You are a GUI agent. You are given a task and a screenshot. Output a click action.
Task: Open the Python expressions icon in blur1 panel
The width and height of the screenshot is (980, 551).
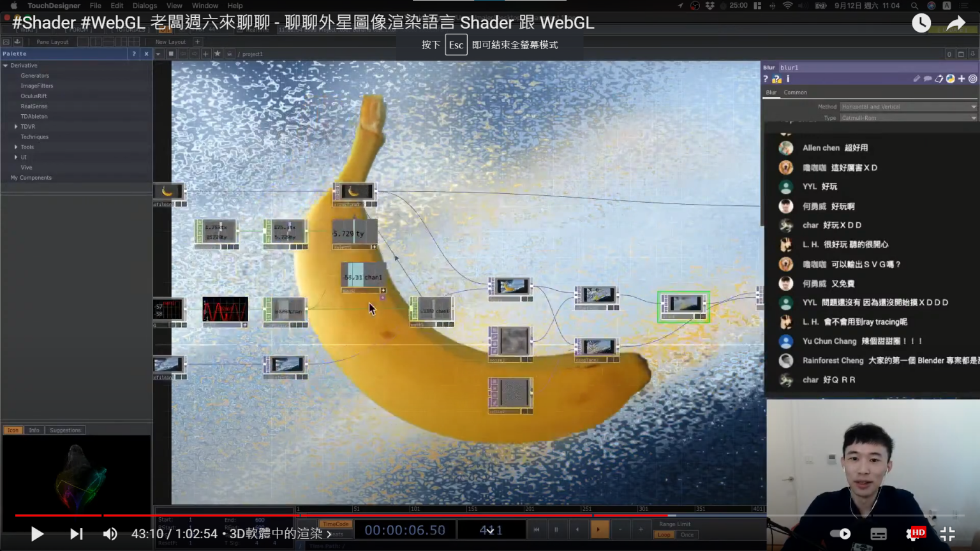951,78
